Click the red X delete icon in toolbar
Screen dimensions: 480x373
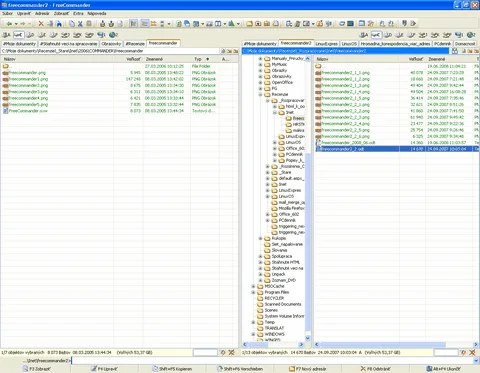point(41,24)
